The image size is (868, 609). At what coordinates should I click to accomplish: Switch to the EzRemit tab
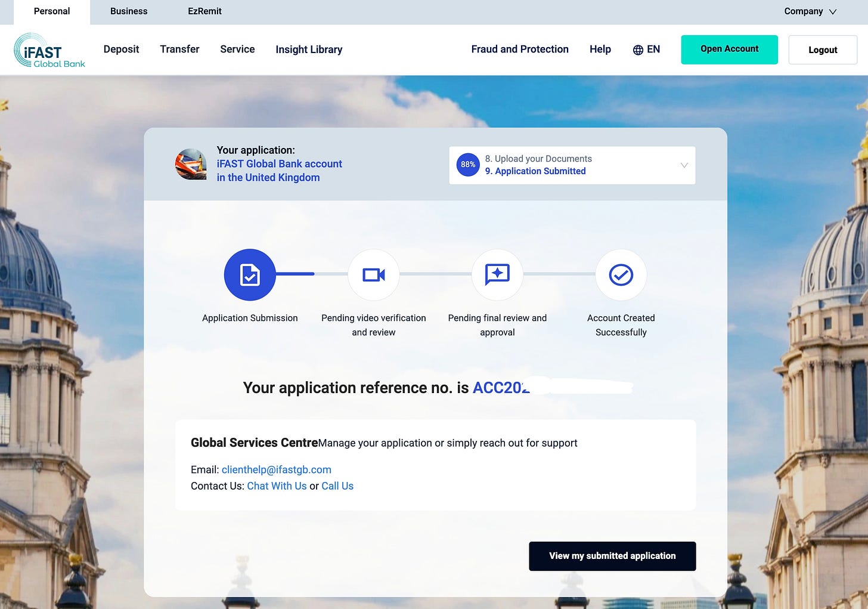(x=204, y=11)
